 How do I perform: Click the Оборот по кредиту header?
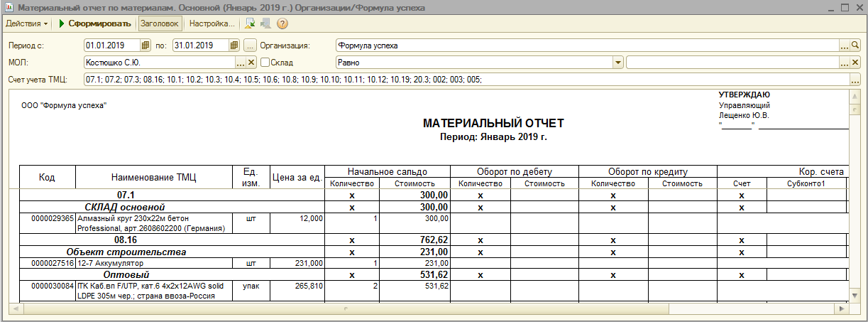tap(648, 172)
